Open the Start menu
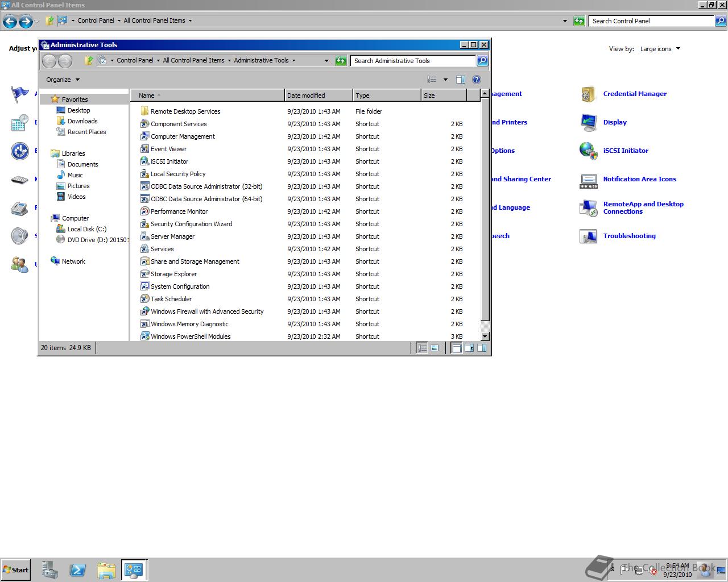The width and height of the screenshot is (728, 582). pyautogui.click(x=16, y=570)
